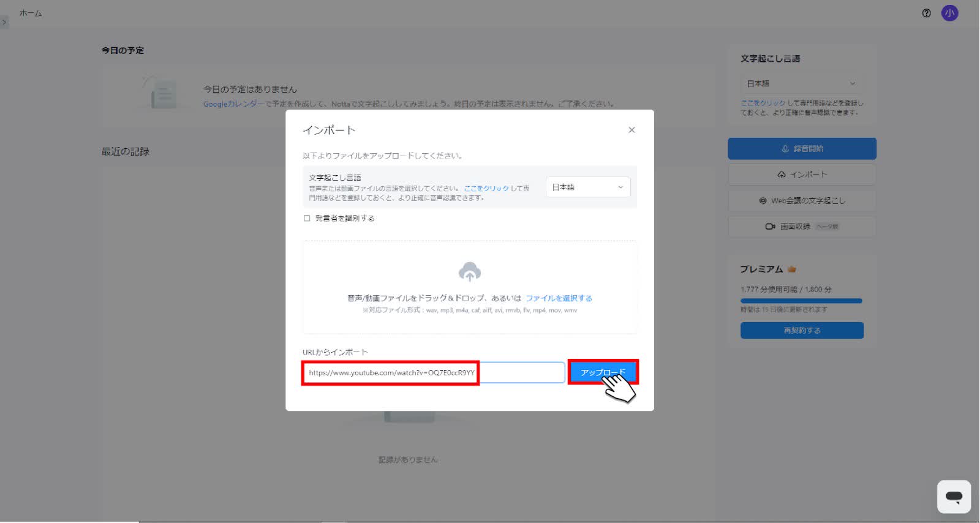The image size is (980, 523).
Task: Click the premium usage minutes progress bar
Action: [x=801, y=301]
